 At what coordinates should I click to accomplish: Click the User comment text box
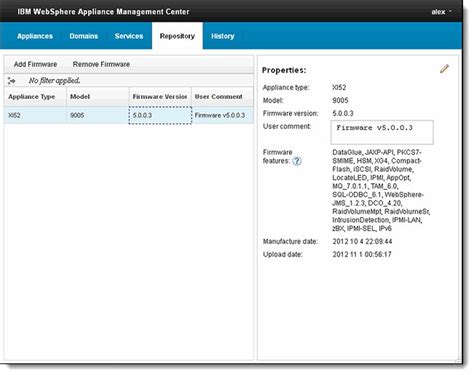point(382,132)
